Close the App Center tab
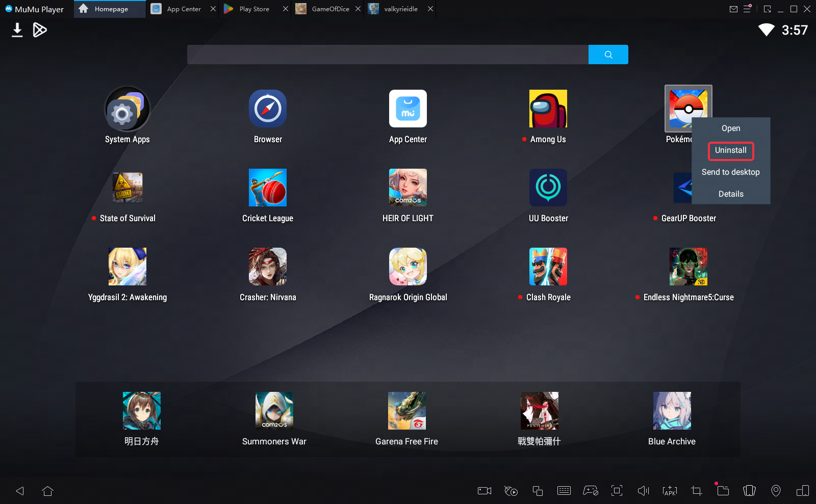The width and height of the screenshot is (816, 504). [213, 9]
